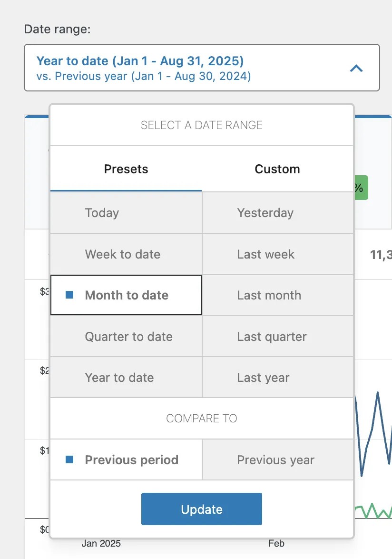The image size is (392, 559).
Task: Click the SELECT A DATE RANGE heading
Action: (202, 125)
